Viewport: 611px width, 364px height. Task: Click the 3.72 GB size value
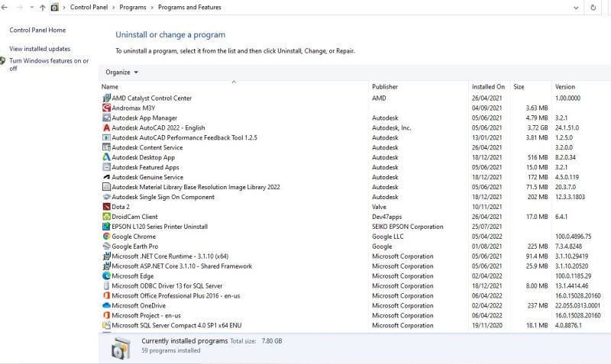pos(538,127)
